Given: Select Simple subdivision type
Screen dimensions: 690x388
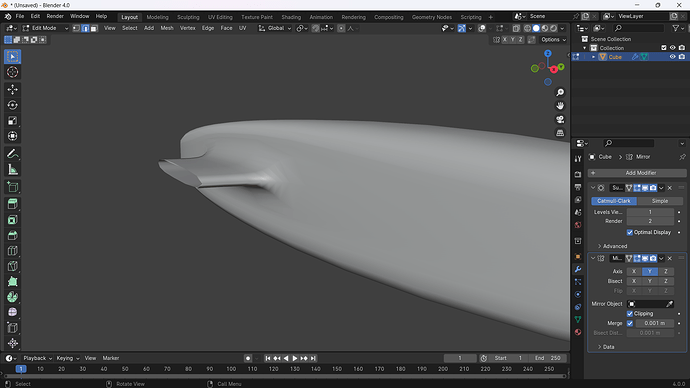Looking at the screenshot, I should [660, 201].
